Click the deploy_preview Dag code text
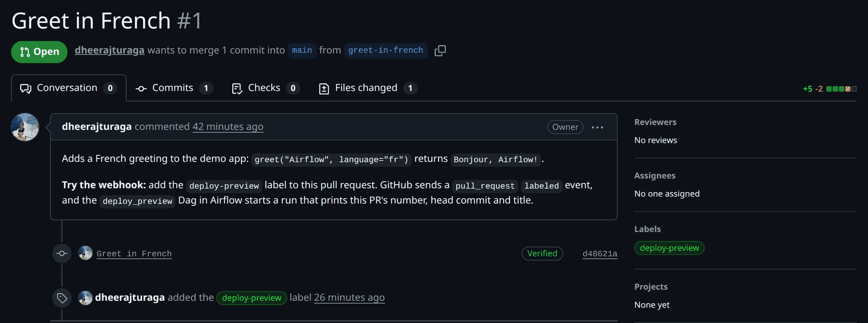The image size is (868, 323). pyautogui.click(x=137, y=201)
